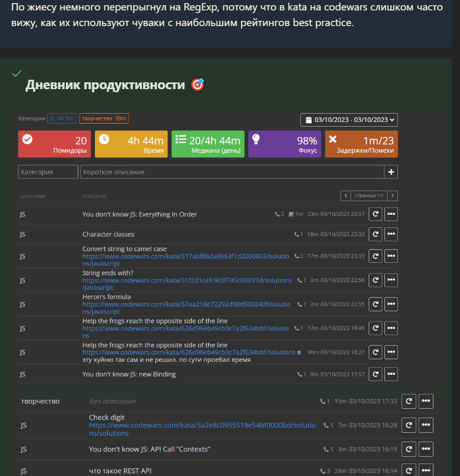
Task: Select the red Помидоры stat card
Action: [54, 144]
